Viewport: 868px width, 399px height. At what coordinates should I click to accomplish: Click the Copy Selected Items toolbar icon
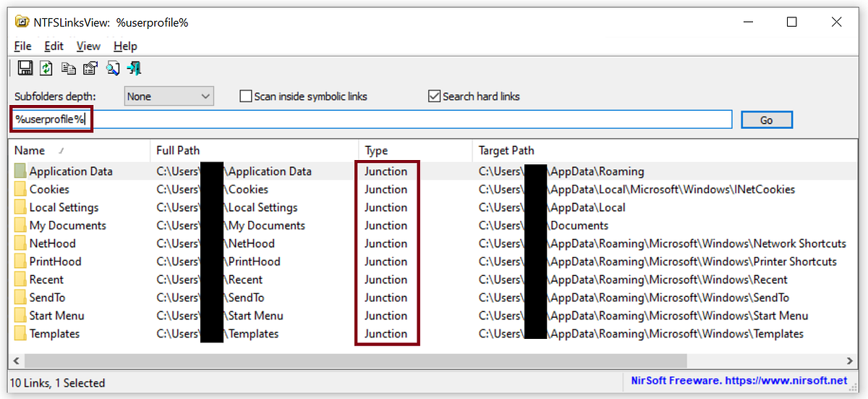click(69, 68)
